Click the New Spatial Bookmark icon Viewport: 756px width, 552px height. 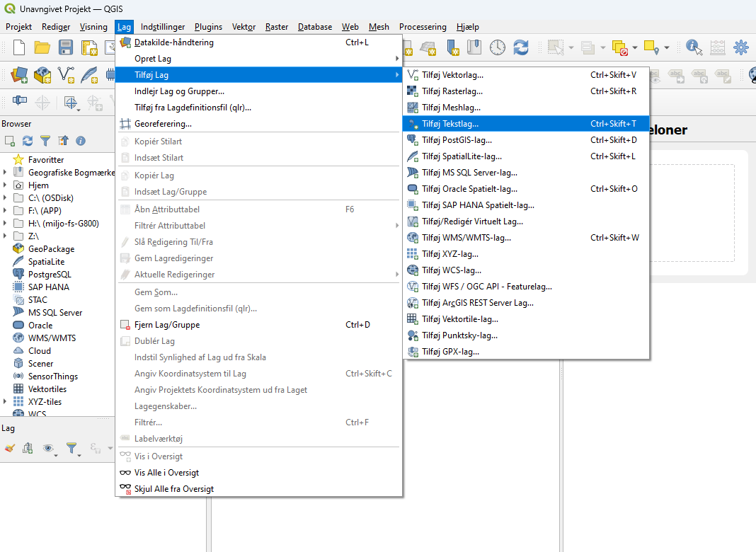tap(453, 47)
